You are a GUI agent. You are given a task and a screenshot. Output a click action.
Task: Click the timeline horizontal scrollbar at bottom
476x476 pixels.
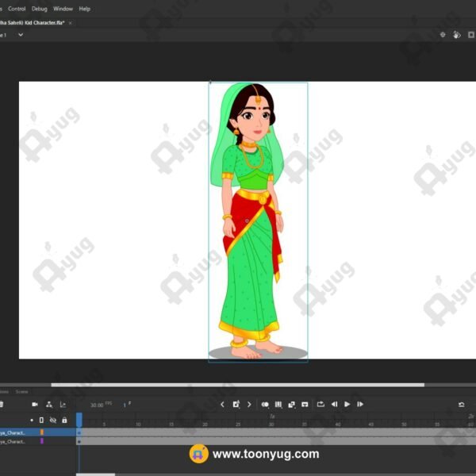(x=96, y=474)
